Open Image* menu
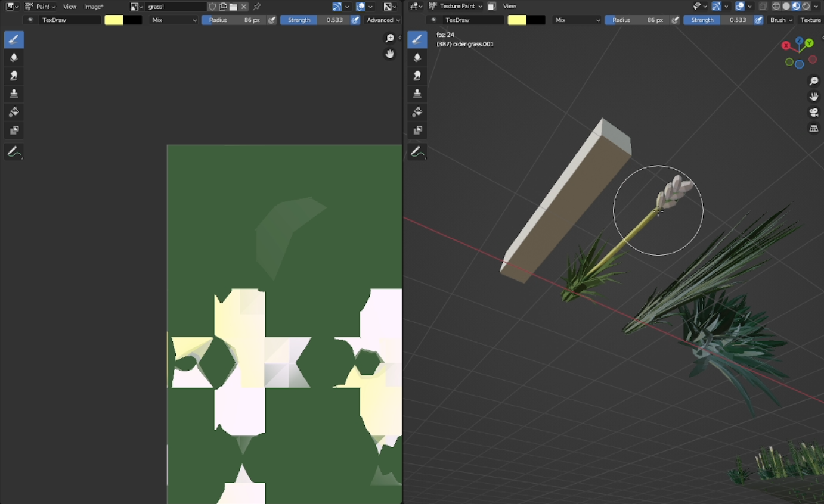Viewport: 824px width, 504px height. 94,7
